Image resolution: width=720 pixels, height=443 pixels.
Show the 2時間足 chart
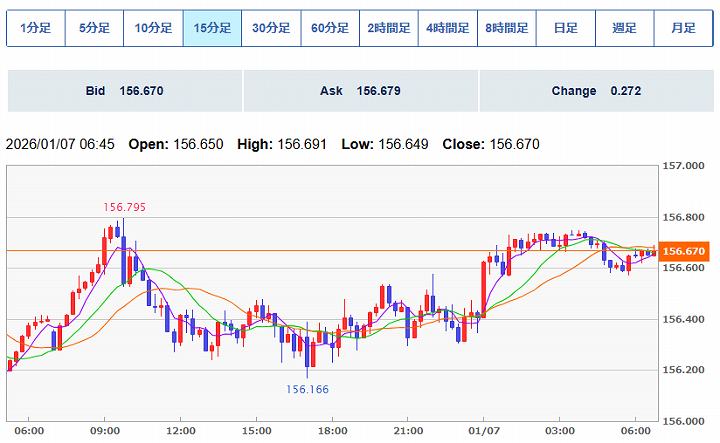(x=389, y=28)
